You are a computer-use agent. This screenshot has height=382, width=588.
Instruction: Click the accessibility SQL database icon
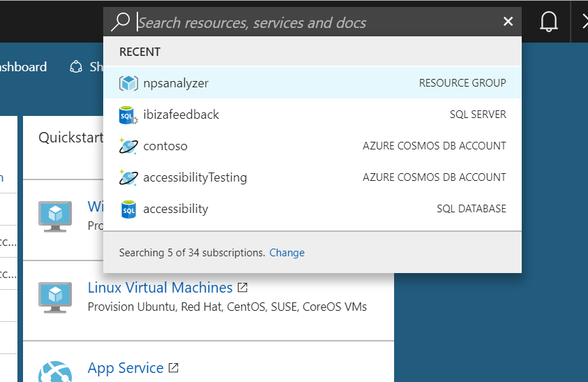[x=128, y=209]
